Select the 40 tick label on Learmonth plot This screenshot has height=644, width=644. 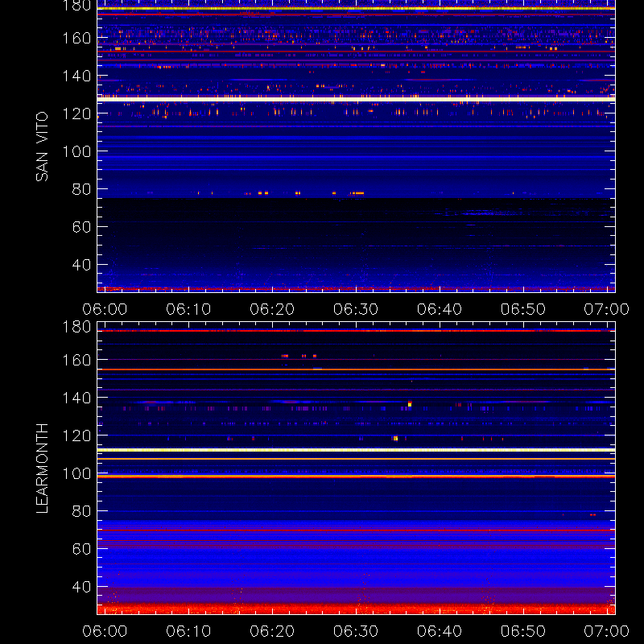click(81, 587)
